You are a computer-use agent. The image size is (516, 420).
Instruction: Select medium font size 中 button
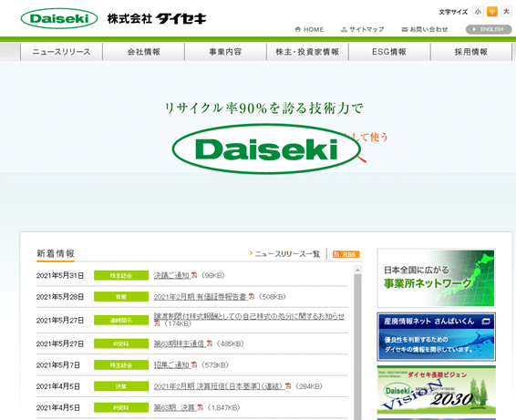coord(492,12)
